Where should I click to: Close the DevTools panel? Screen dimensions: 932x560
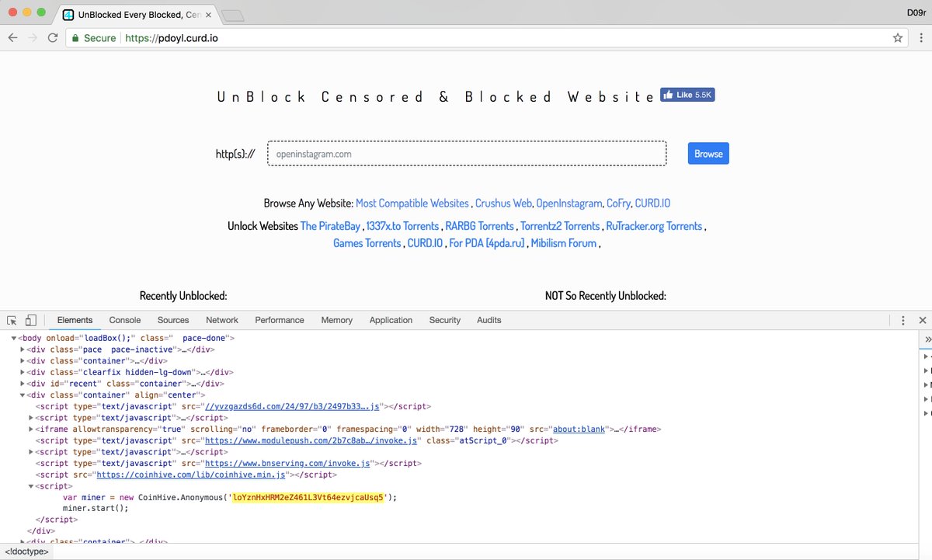pyautogui.click(x=923, y=320)
